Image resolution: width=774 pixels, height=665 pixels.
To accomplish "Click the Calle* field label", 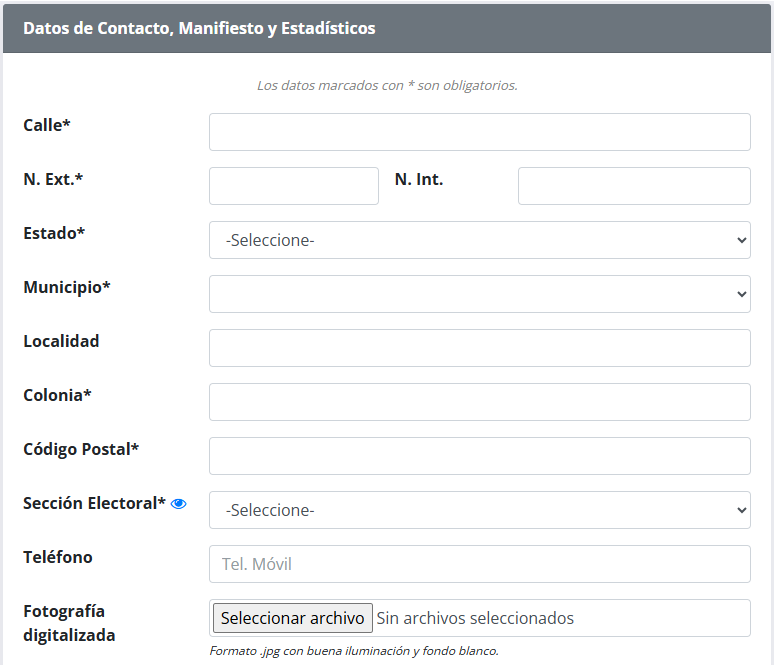I will tap(47, 125).
